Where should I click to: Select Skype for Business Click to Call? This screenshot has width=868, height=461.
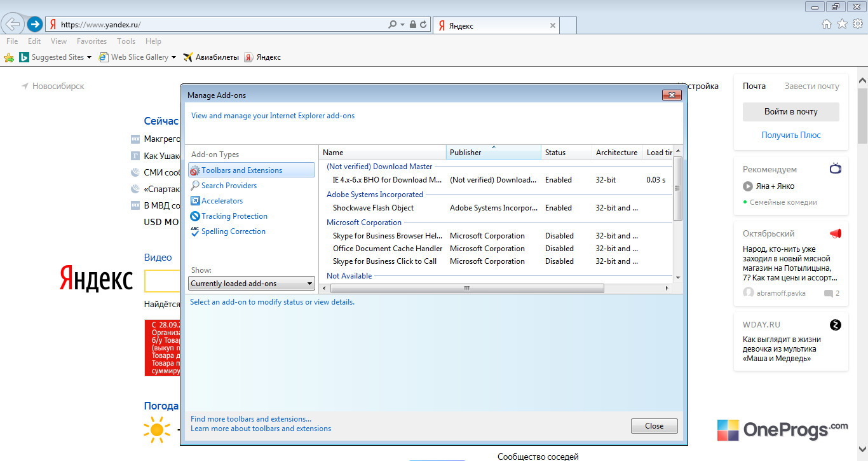click(496, 261)
